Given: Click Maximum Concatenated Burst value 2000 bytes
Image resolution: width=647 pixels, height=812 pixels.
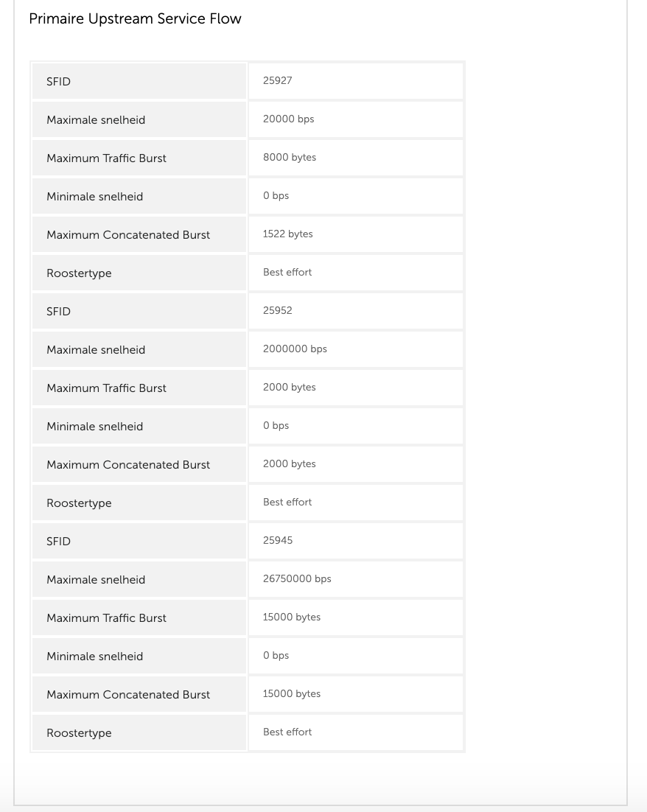Looking at the screenshot, I should [289, 464].
